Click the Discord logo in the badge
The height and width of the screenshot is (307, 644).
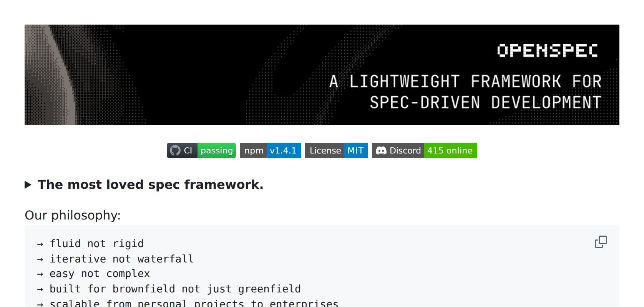pyautogui.click(x=381, y=150)
